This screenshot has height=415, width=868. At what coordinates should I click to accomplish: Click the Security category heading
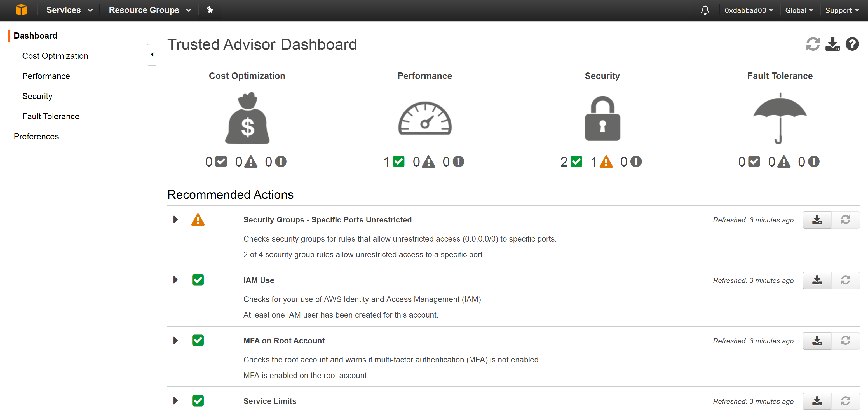coord(602,76)
